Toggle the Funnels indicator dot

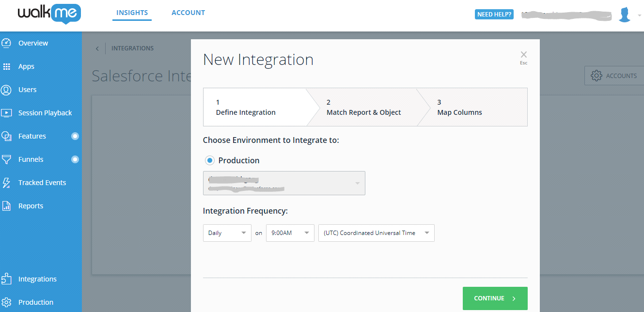[75, 159]
